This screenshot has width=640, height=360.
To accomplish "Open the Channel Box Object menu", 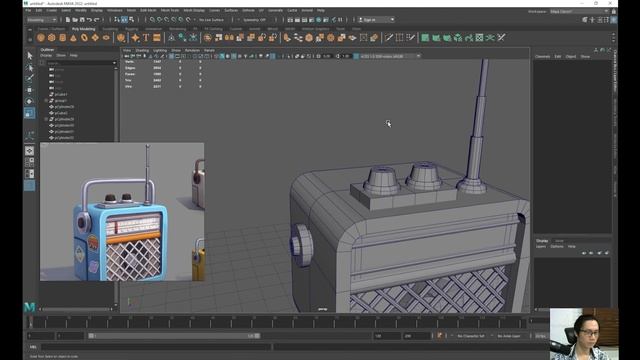I will click(x=571, y=56).
